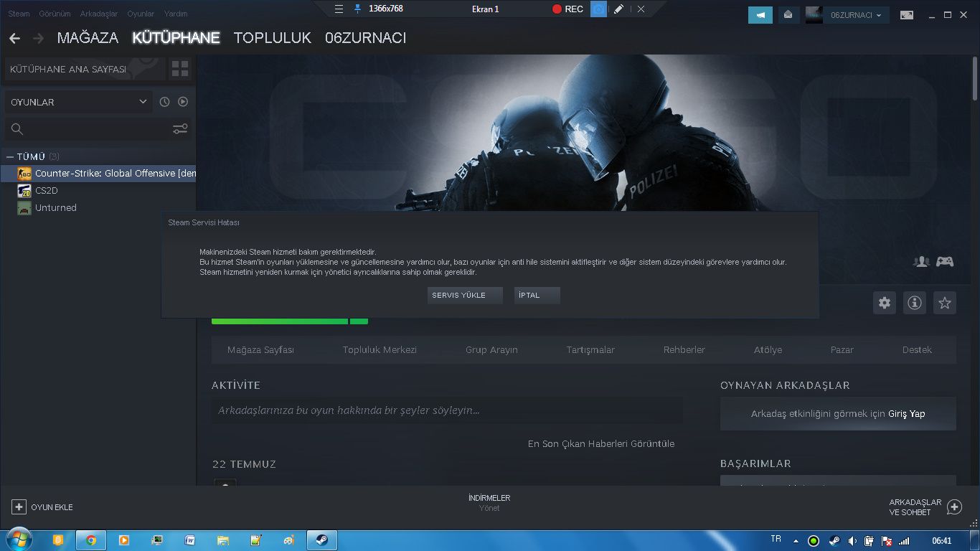Viewport: 980px width, 551px height.
Task: Open Grup Arayın link
Action: click(491, 350)
